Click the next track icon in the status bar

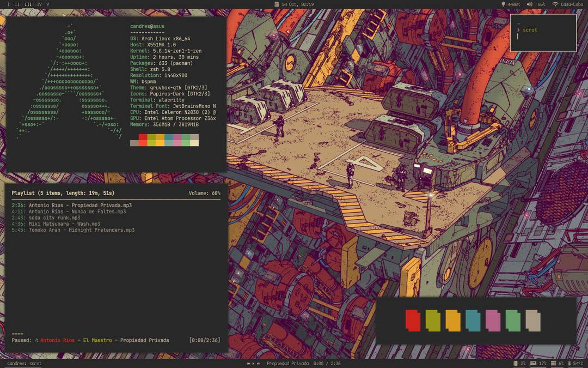259,363
